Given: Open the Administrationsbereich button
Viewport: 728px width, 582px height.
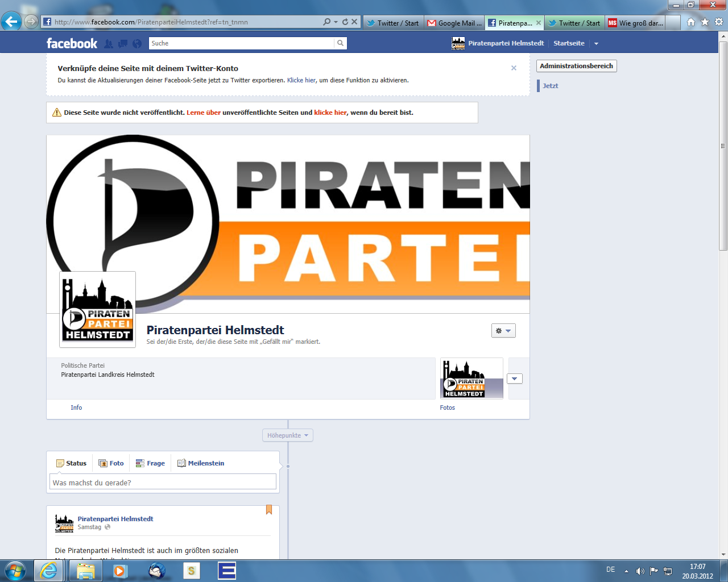Looking at the screenshot, I should tap(576, 66).
